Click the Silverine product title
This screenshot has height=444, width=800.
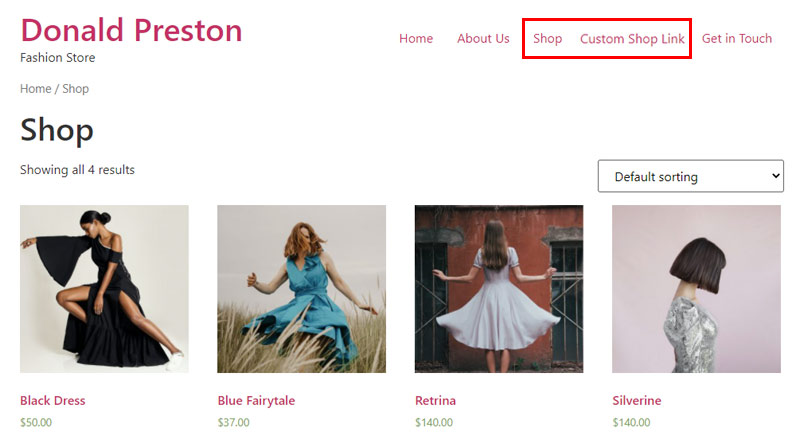click(x=637, y=401)
